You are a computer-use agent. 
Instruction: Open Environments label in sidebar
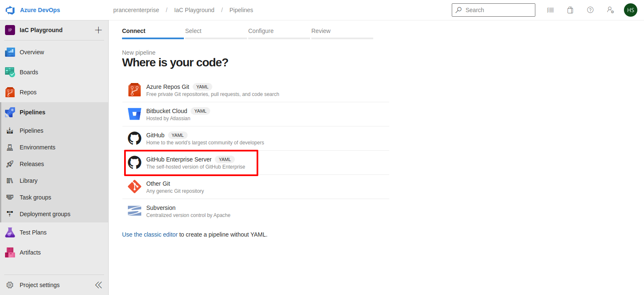click(38, 147)
